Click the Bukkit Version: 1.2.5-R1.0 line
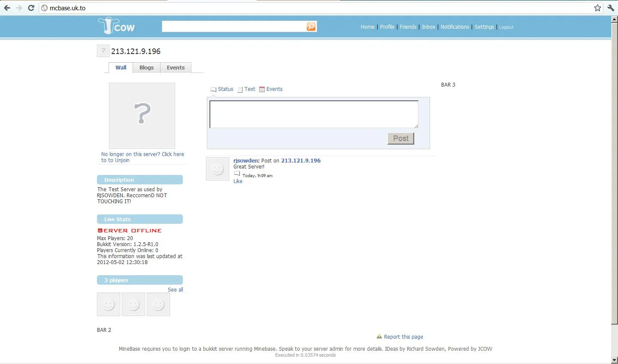 click(x=127, y=244)
